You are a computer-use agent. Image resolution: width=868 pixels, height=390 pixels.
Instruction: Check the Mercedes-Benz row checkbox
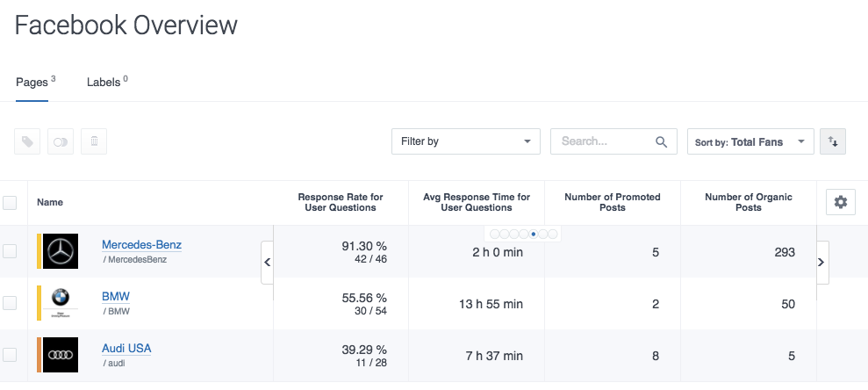click(x=10, y=251)
